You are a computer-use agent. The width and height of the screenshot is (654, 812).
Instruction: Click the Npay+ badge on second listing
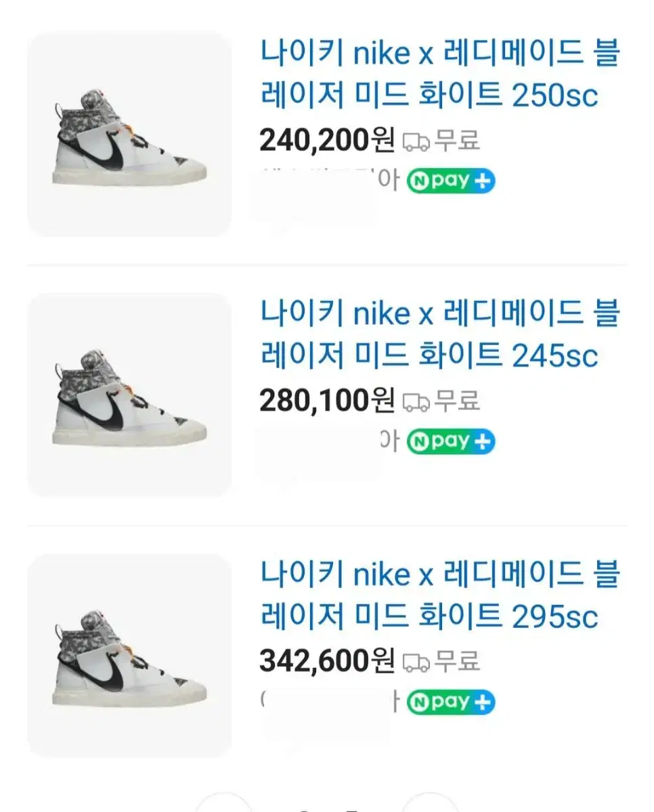click(451, 442)
